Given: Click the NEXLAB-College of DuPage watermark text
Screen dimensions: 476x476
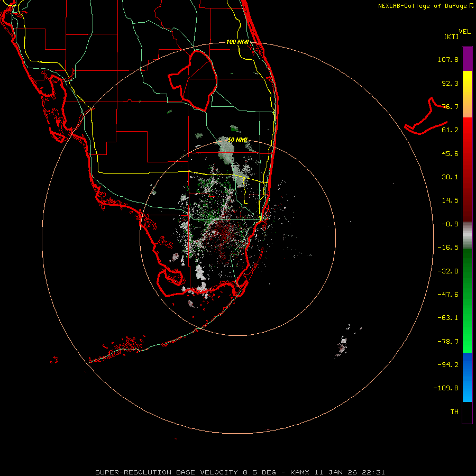Looking at the screenshot, I should 425,6.
